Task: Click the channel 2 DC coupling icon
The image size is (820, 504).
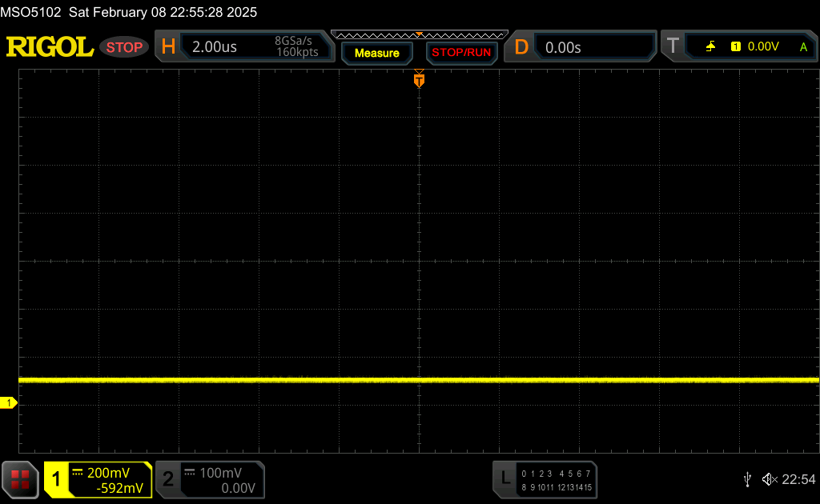Action: 189,473
